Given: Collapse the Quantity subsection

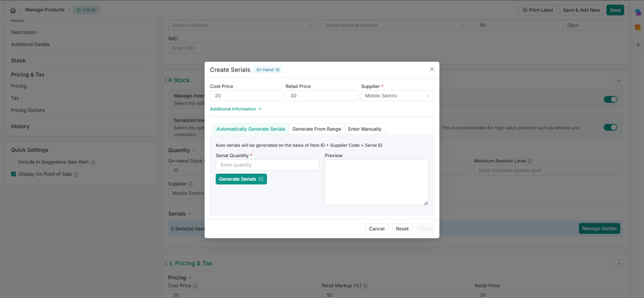Looking at the screenshot, I should click(194, 150).
